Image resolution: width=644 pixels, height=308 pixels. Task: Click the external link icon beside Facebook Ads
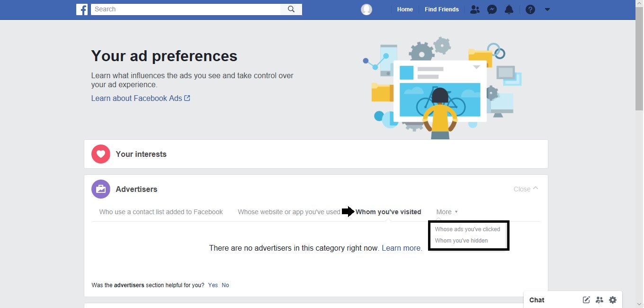187,98
